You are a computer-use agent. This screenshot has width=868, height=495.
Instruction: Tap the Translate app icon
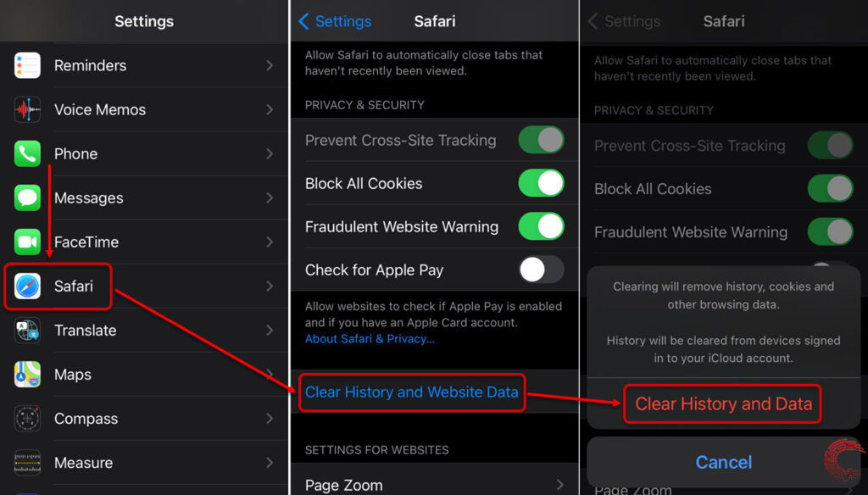click(27, 331)
